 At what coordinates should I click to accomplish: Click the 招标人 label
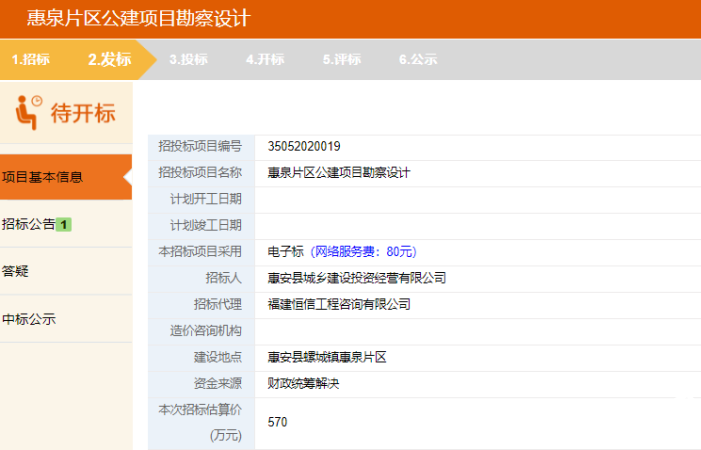[x=224, y=278]
